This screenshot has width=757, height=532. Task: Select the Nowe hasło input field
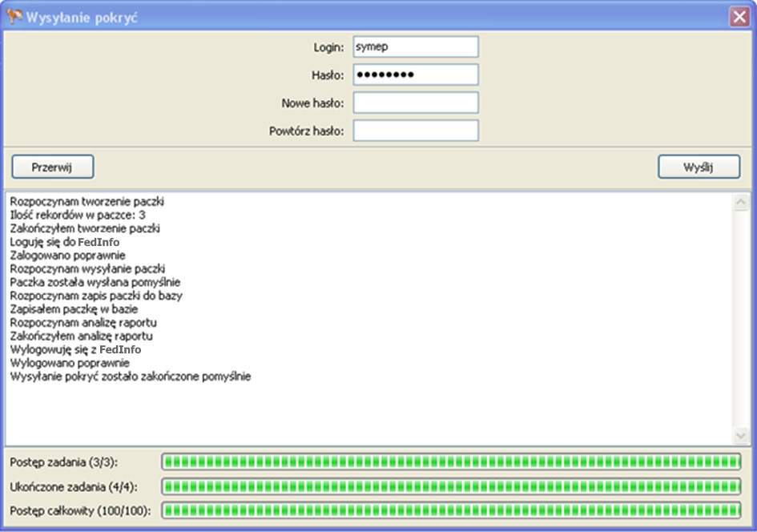pyautogui.click(x=415, y=103)
